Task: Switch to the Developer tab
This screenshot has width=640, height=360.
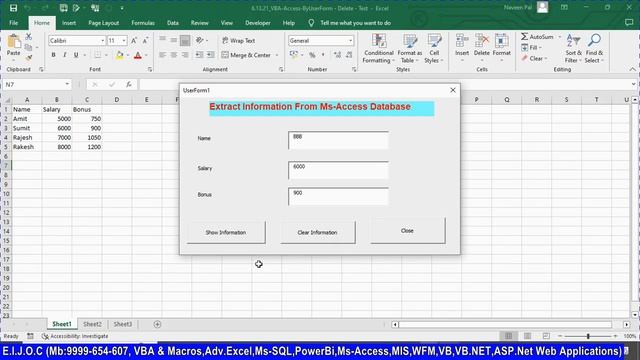Action: coord(258,23)
